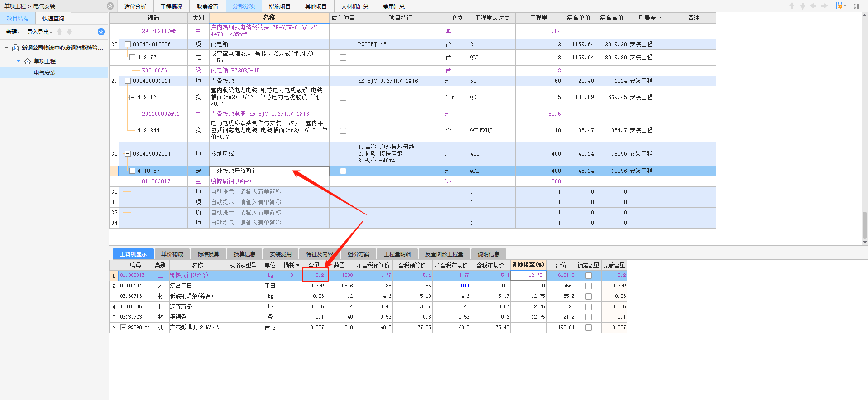
Task: Switch to the 工程概况 tab
Action: point(171,6)
